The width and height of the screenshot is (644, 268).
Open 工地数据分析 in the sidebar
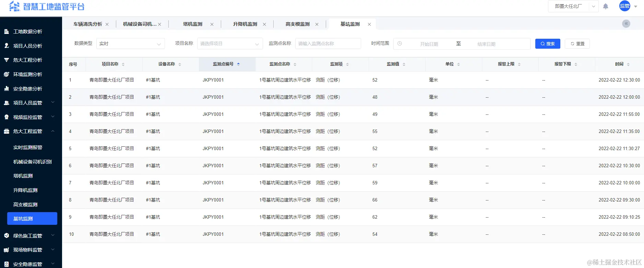click(x=27, y=32)
